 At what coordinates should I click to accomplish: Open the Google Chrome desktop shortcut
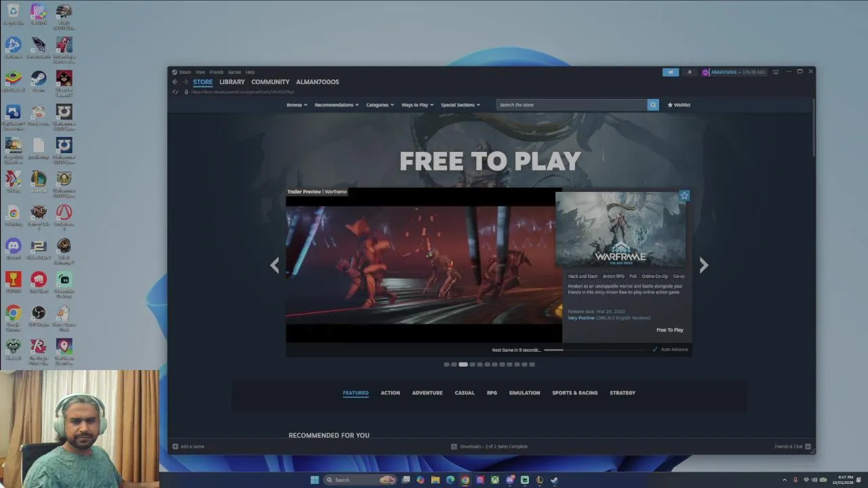click(x=13, y=317)
